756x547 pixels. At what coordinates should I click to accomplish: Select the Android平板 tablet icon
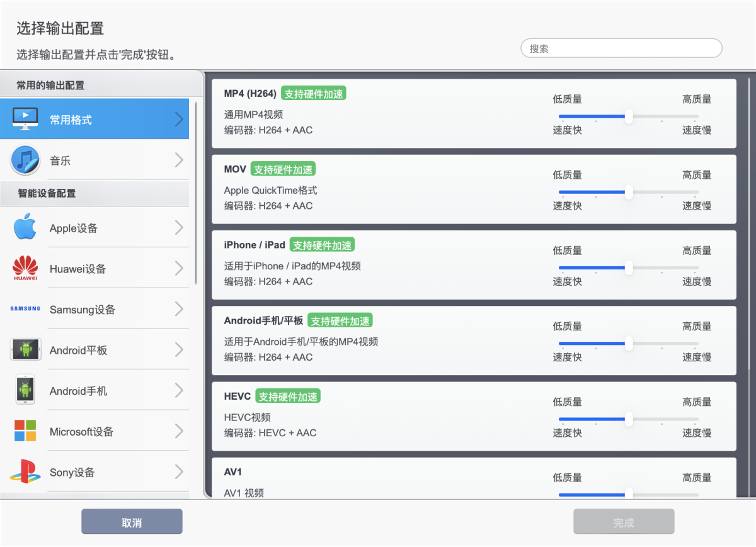point(25,350)
